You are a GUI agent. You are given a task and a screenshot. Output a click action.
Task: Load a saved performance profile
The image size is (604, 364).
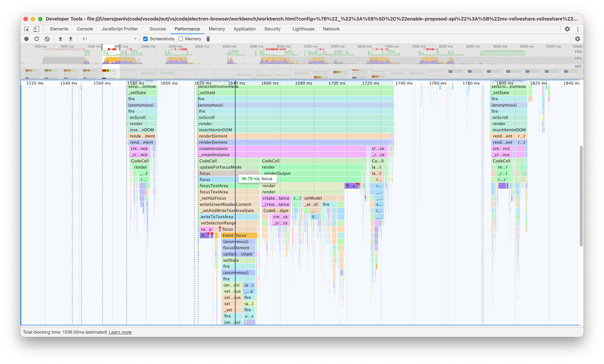pyautogui.click(x=60, y=39)
